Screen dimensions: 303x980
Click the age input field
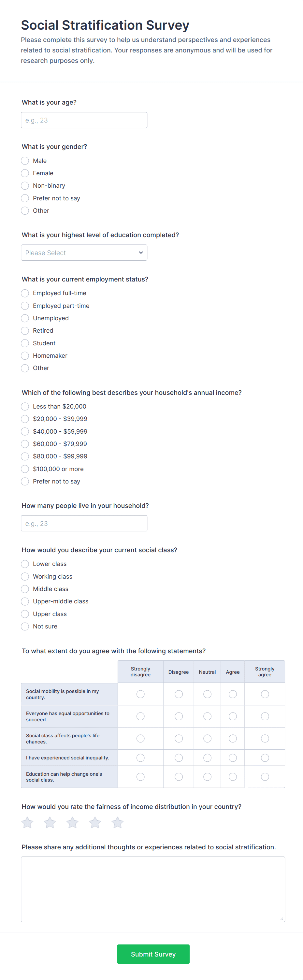[84, 120]
